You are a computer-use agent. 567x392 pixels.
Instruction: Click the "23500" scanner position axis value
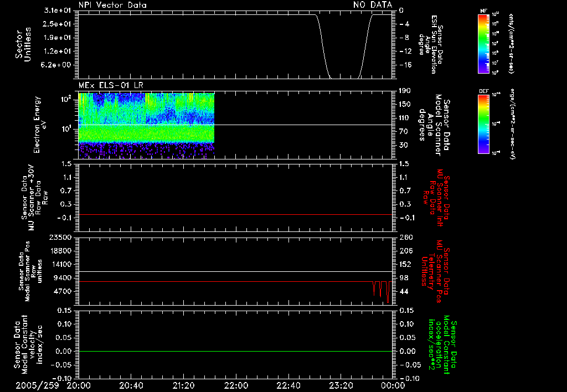pos(60,238)
